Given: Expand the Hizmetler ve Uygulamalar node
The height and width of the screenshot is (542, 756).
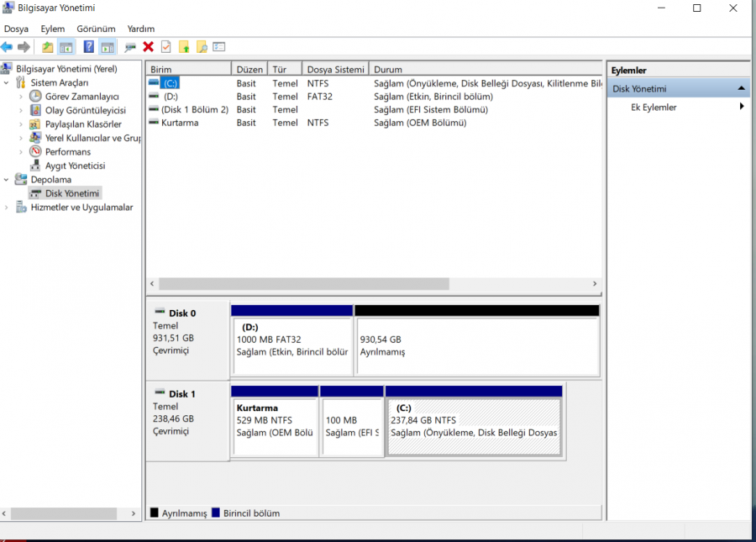Looking at the screenshot, I should (8, 208).
